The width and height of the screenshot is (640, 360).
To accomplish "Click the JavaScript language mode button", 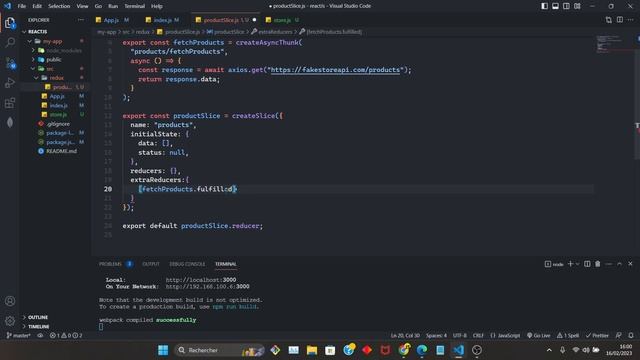I will (505, 336).
